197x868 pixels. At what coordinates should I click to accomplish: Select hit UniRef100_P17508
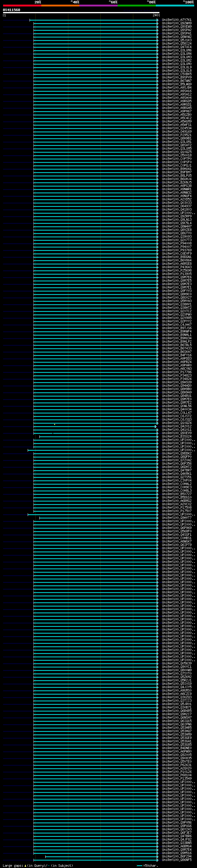(176, 507)
